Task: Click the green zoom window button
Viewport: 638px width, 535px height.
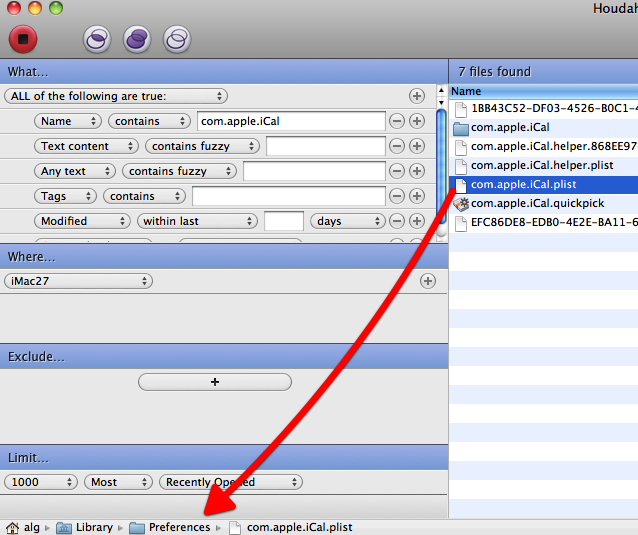Action: tap(56, 8)
